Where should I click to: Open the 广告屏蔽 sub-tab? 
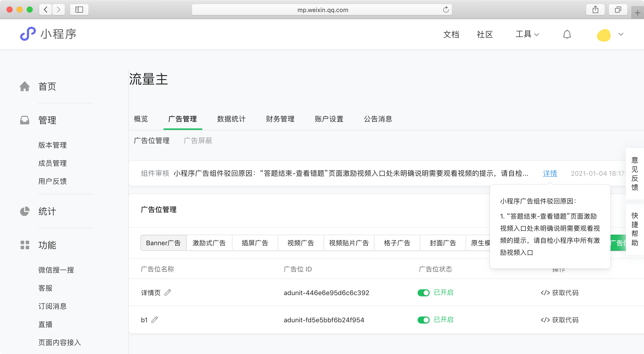click(198, 140)
